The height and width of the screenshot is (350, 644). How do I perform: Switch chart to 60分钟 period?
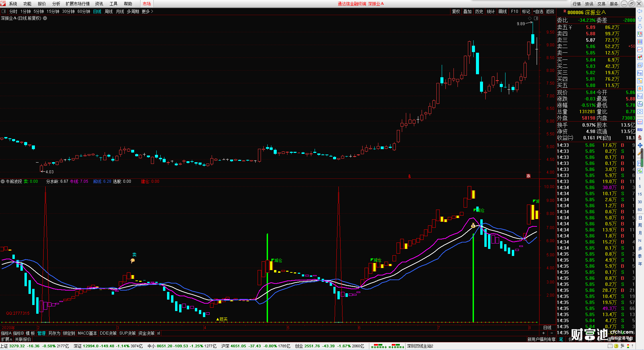pos(84,11)
